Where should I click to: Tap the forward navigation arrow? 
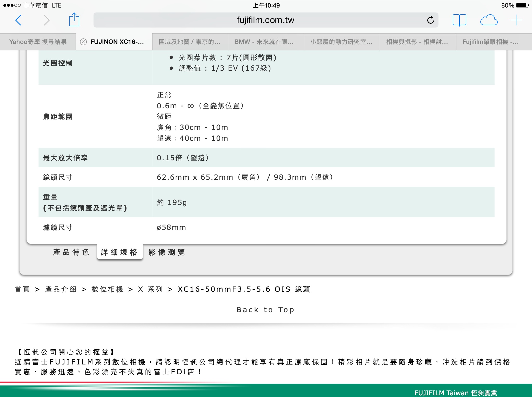click(46, 20)
